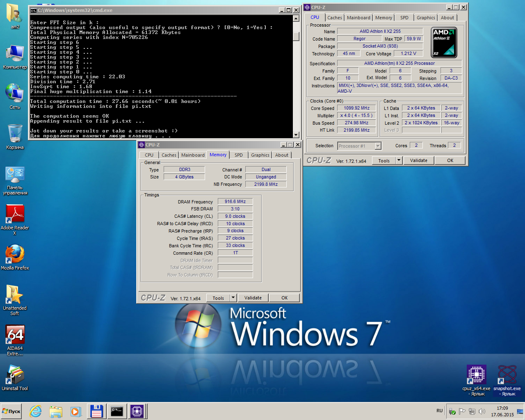Select Caches tab in CPU-Z CPU window

click(334, 18)
